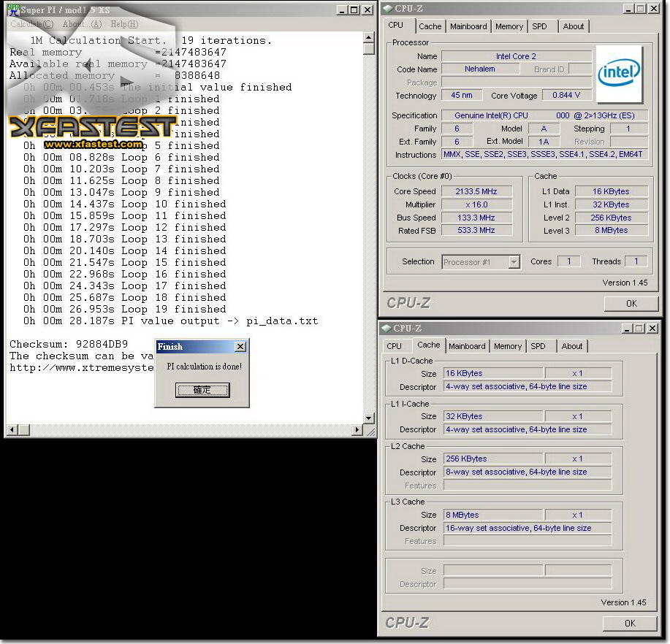Screen dimensions: 670x644
Task: Click the lower CPU-Z window's title bar icon
Action: (386, 329)
